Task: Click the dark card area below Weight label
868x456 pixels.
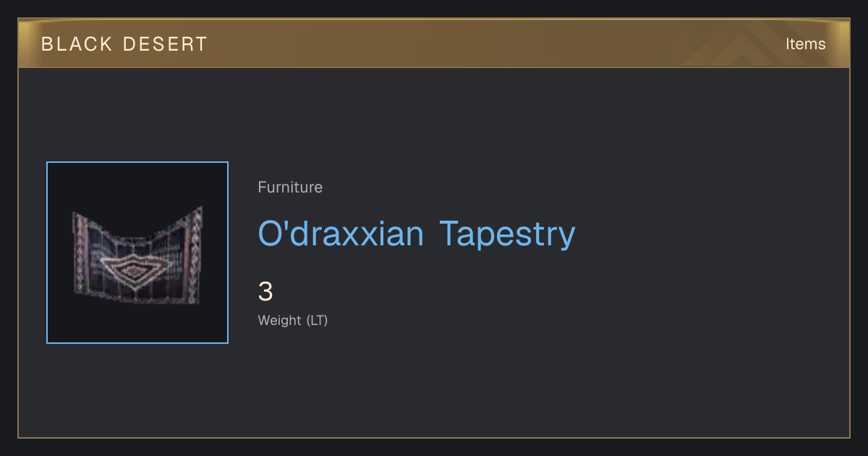Action: pyautogui.click(x=434, y=384)
